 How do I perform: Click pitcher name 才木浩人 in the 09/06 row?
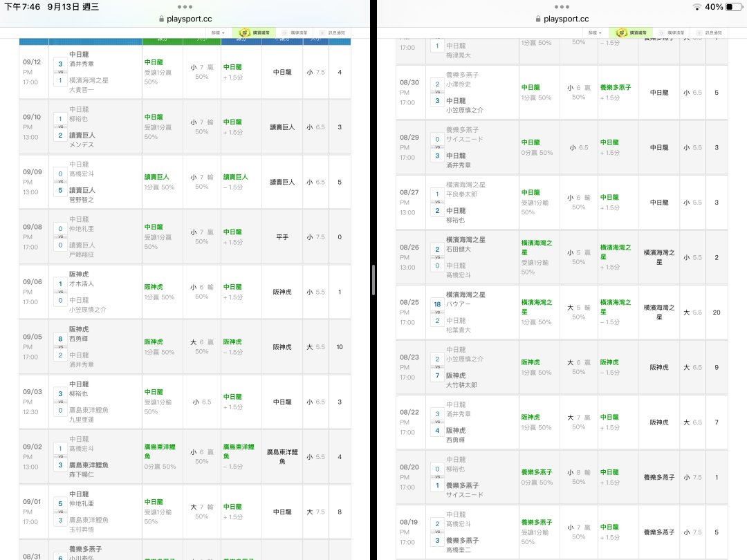82,283
